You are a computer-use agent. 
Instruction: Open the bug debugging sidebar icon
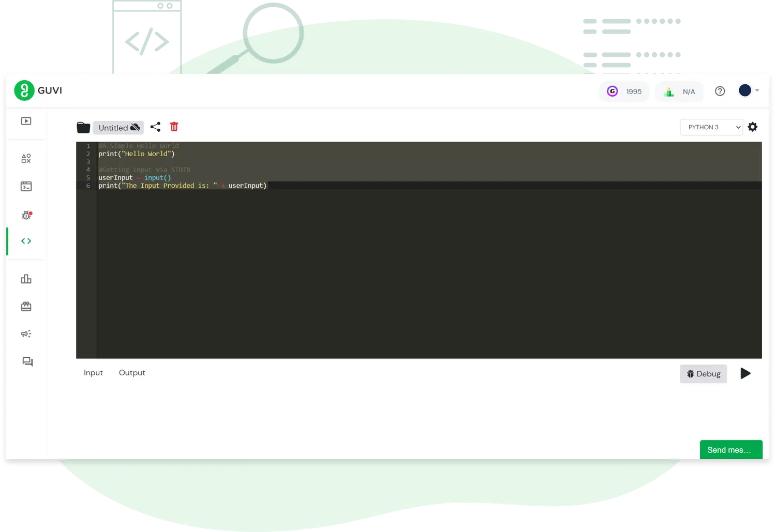tap(26, 215)
